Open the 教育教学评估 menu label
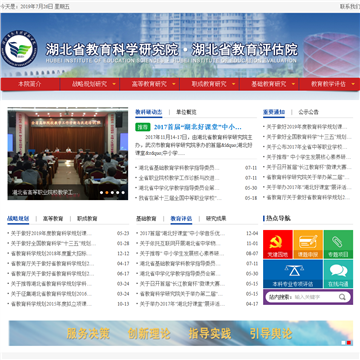This screenshot has width=360, height=360. [328, 84]
